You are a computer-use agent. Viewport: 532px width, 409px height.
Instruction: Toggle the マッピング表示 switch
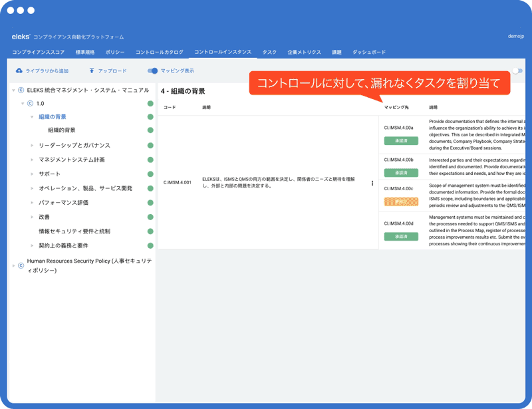[152, 70]
